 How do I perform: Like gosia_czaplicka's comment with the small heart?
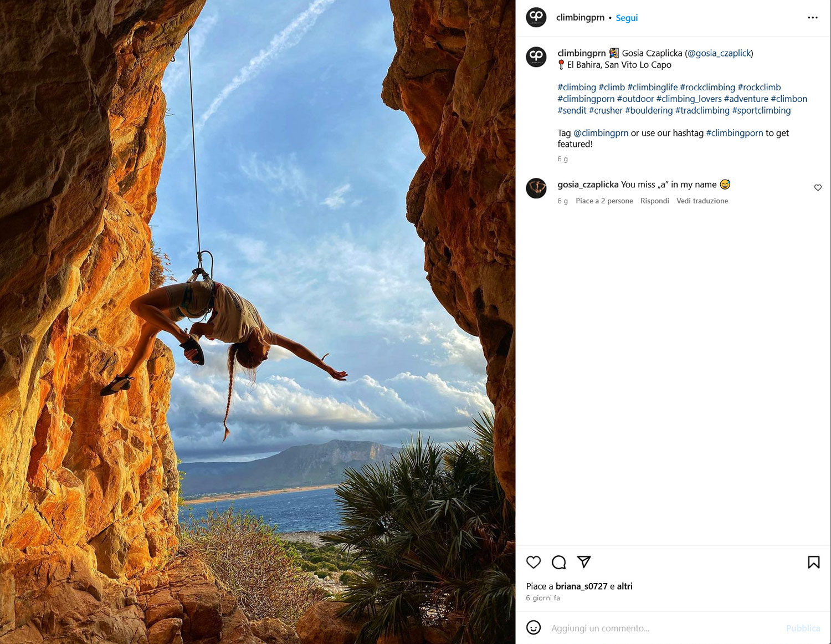click(817, 188)
